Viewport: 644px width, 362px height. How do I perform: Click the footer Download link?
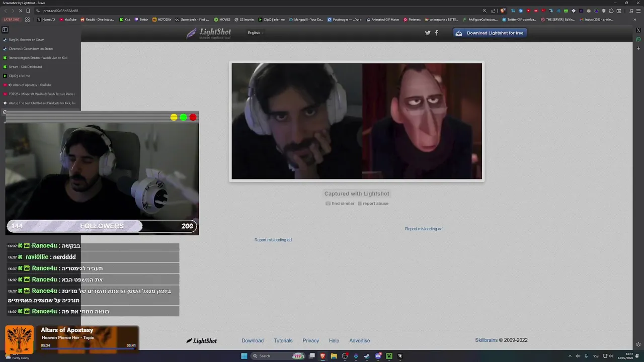tap(253, 340)
